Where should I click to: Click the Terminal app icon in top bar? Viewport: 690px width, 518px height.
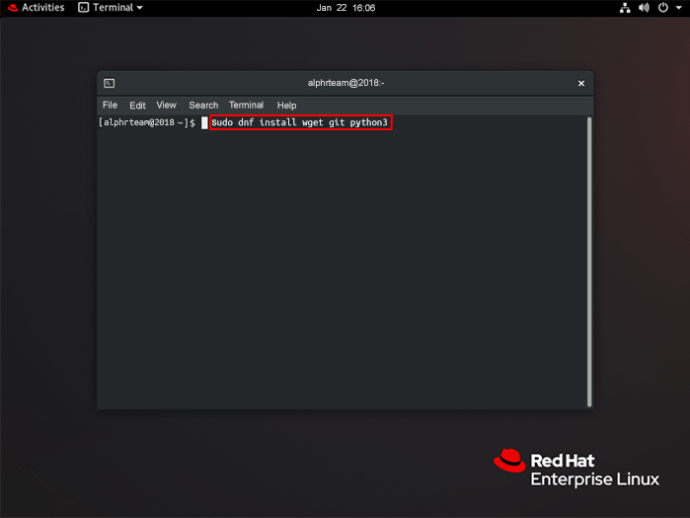point(83,7)
